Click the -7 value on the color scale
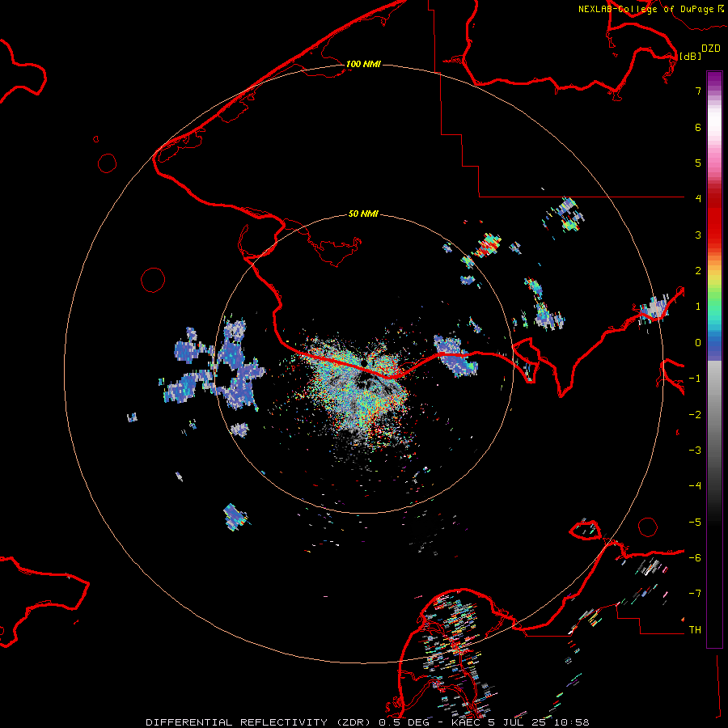Image resolution: width=728 pixels, height=728 pixels. coord(695,594)
